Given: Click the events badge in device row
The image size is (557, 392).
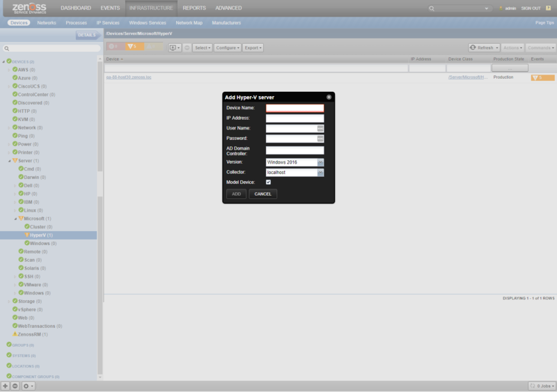Looking at the screenshot, I should coord(542,77).
